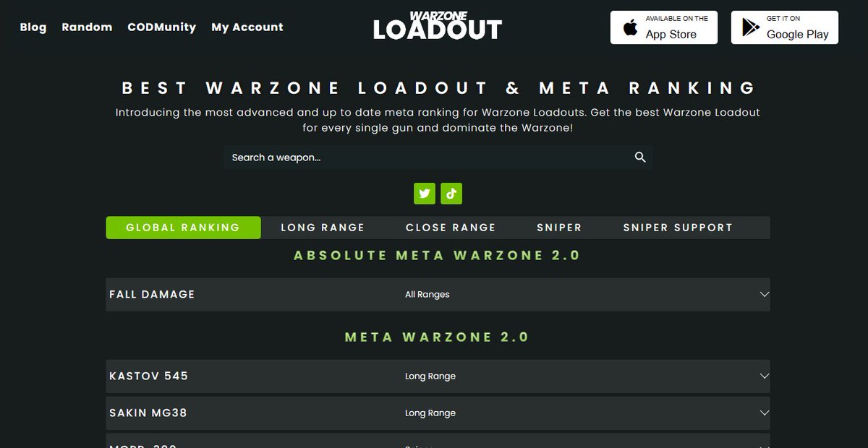Switch to the Close Range tab
The height and width of the screenshot is (448, 868).
[451, 228]
